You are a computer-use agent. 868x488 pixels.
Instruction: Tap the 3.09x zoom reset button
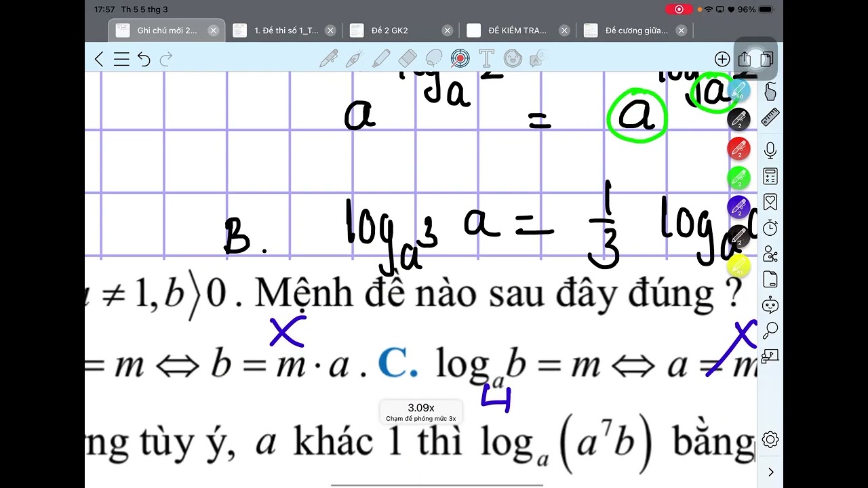(x=421, y=411)
